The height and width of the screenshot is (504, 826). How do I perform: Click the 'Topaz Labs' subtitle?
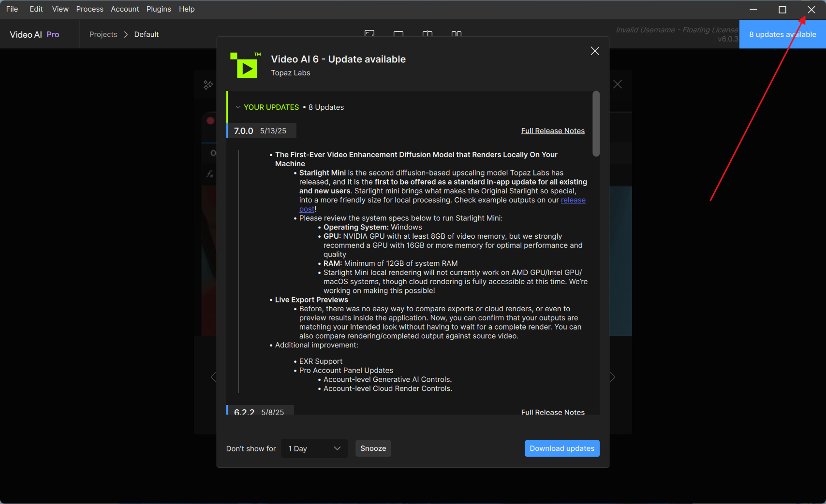click(x=291, y=73)
